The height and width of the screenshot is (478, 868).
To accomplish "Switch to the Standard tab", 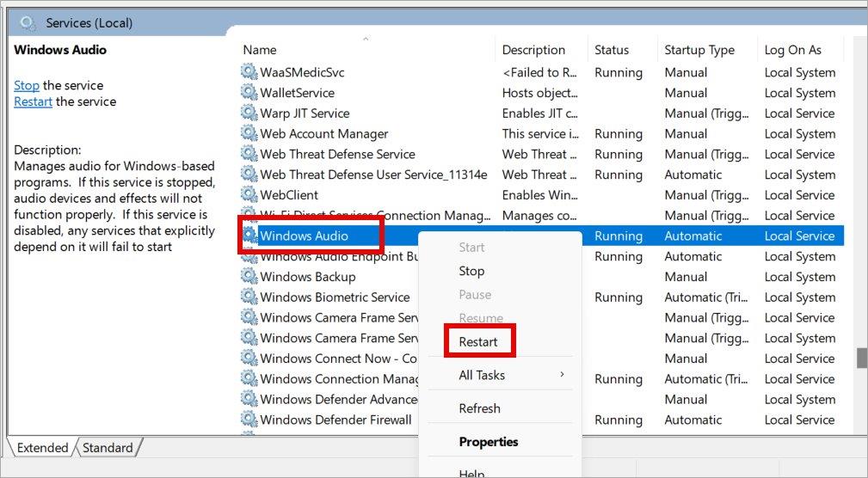I will pyautogui.click(x=108, y=448).
